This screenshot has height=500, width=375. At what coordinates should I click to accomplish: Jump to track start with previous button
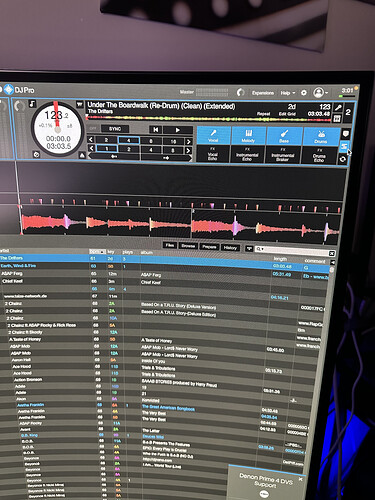pyautogui.click(x=156, y=129)
